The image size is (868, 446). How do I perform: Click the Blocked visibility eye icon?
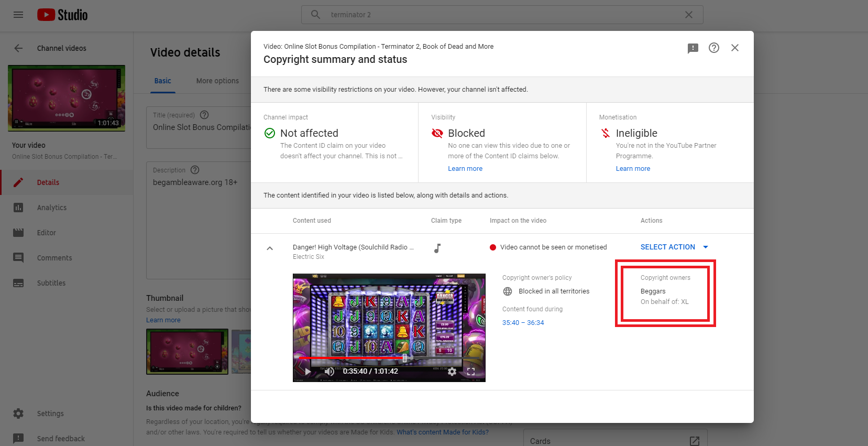[x=437, y=133]
